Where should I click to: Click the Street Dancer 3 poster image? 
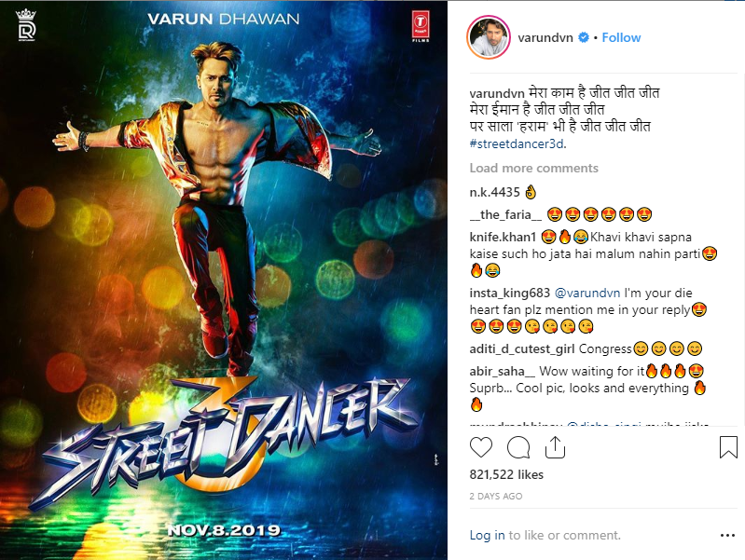(x=223, y=280)
